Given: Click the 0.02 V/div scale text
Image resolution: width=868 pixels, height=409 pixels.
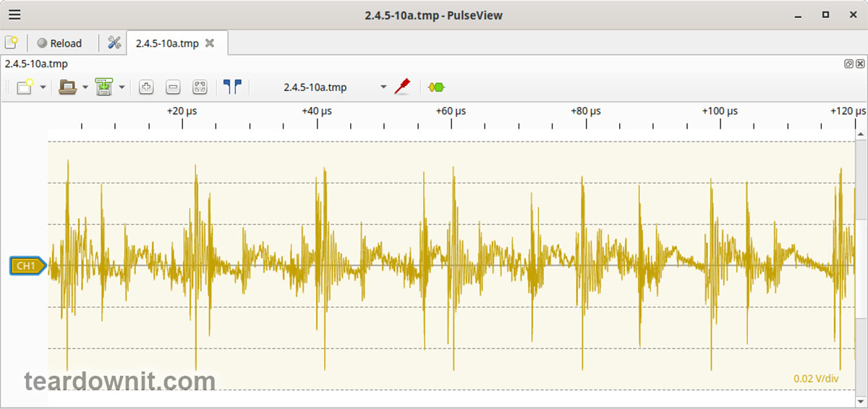Looking at the screenshot, I should point(816,379).
